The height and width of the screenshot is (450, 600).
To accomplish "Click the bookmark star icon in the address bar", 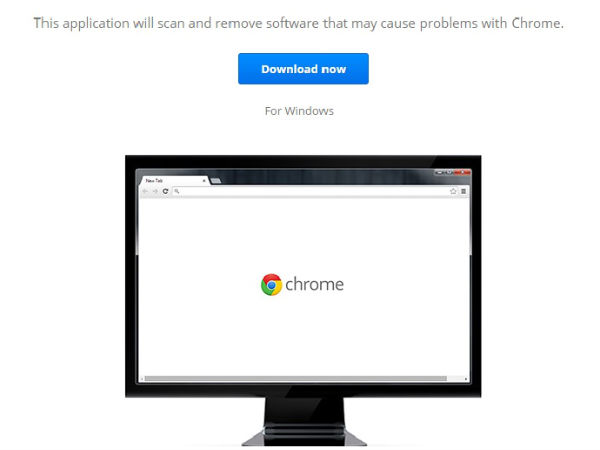I will click(453, 191).
